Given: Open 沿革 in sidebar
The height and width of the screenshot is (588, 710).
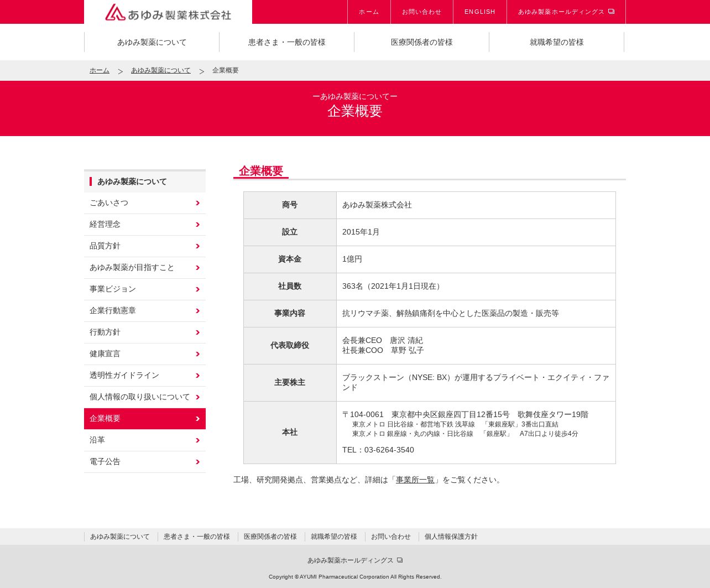Looking at the screenshot, I should point(145,440).
